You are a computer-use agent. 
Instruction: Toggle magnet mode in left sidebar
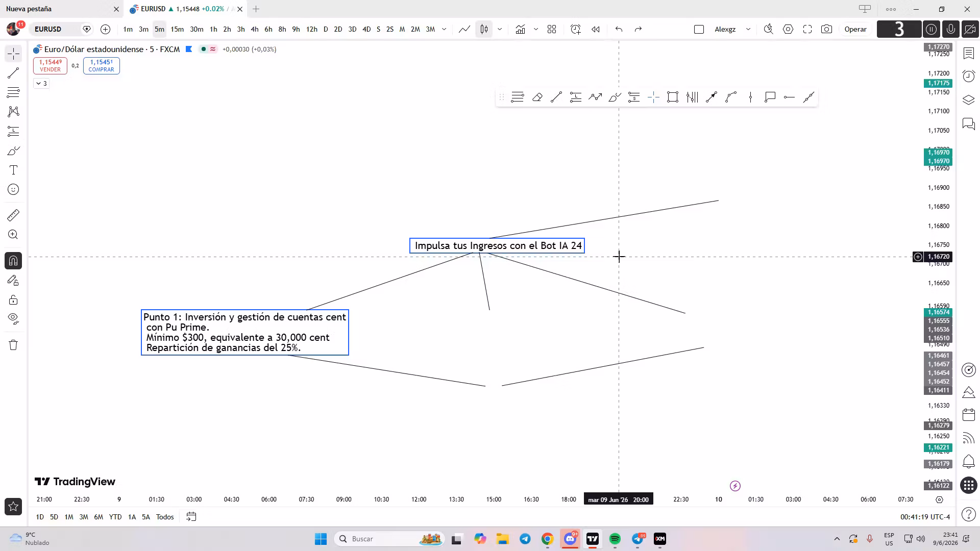coord(13,261)
